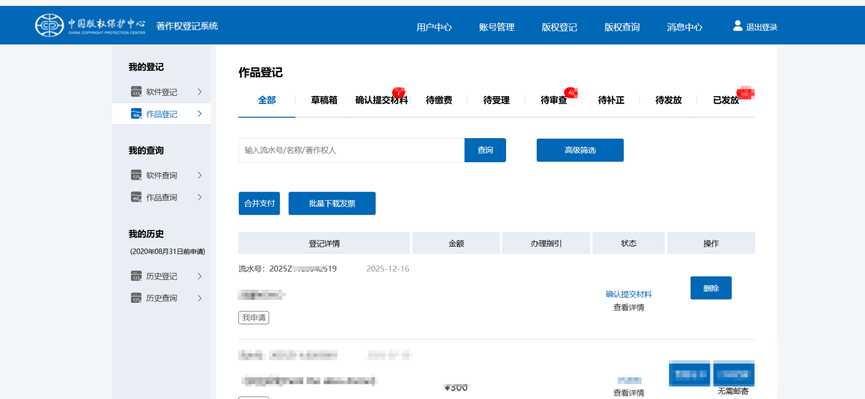Open 消息中心 in top navigation
The height and width of the screenshot is (399, 865).
pos(685,27)
